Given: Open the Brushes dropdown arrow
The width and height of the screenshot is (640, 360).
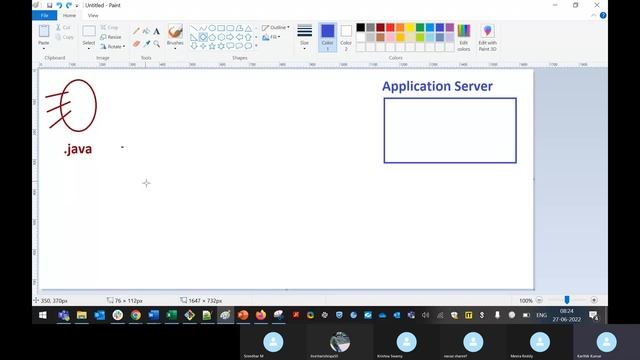Looking at the screenshot, I should (x=175, y=49).
